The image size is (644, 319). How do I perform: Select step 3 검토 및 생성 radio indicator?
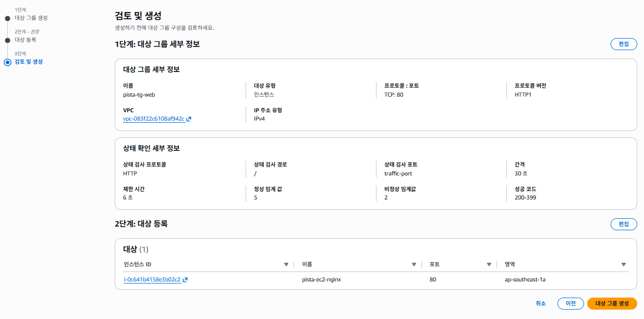point(7,62)
